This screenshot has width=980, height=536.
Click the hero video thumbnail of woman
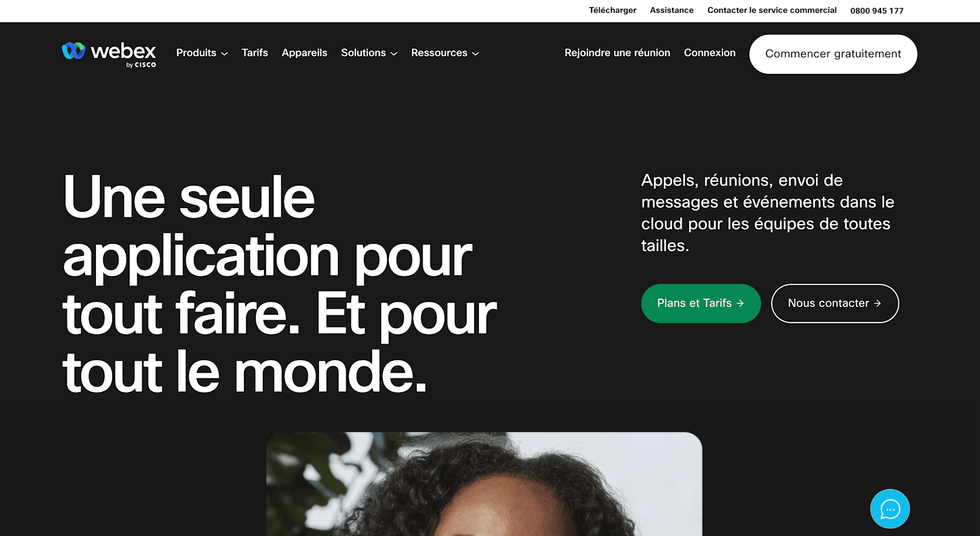[x=484, y=484]
